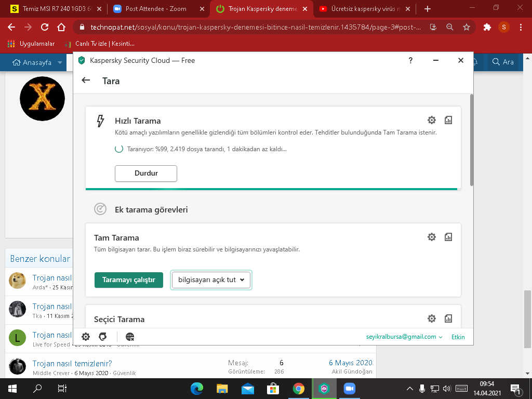Expand seyikralbursa@gmail.com account dropdown

tap(404, 337)
